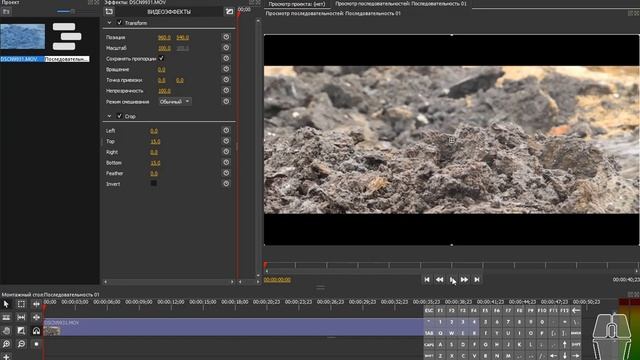Screen dimensions: 640x360
Task: Click add video effect icon left of ВИДЕОЭФФЕКТЫ
Action: tap(109, 12)
